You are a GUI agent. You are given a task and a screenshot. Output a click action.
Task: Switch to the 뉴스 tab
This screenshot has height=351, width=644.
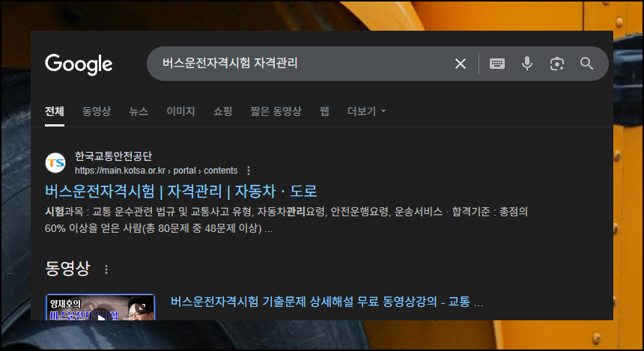pos(139,112)
